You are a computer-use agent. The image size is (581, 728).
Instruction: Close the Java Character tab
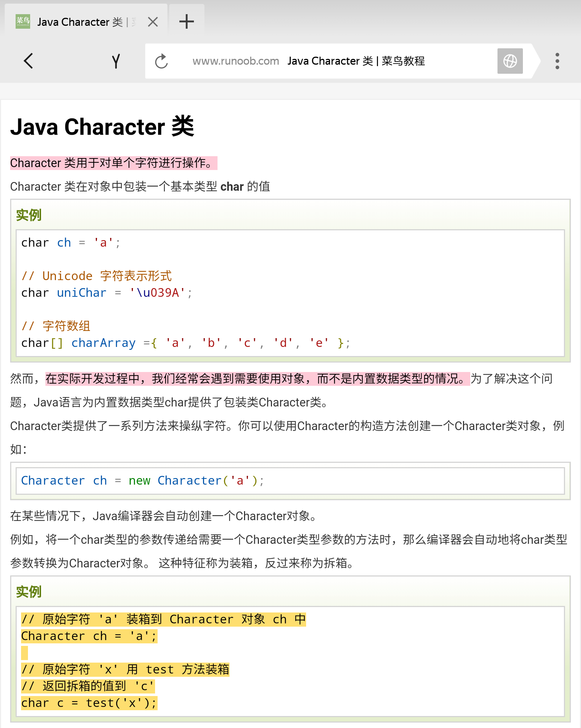click(153, 22)
